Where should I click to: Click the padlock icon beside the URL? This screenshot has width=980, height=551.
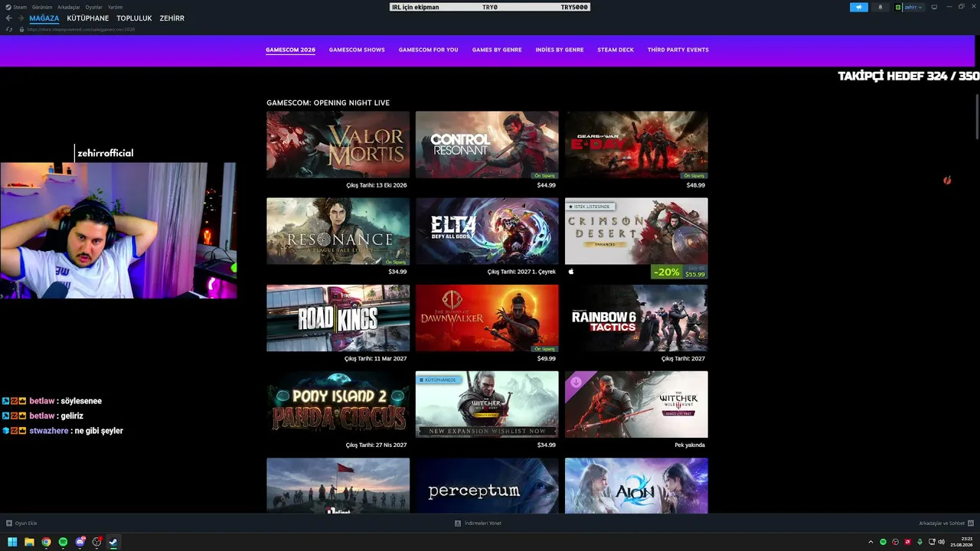coord(21,29)
